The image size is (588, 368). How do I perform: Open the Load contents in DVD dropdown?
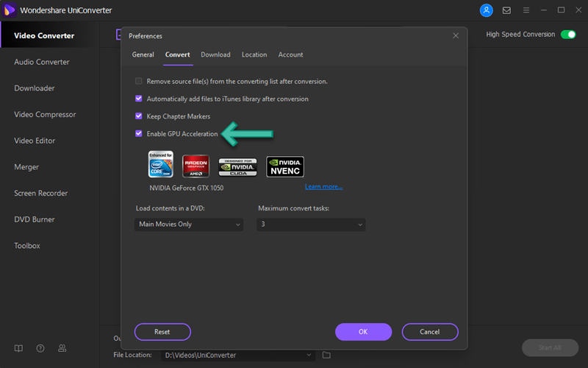pyautogui.click(x=189, y=224)
